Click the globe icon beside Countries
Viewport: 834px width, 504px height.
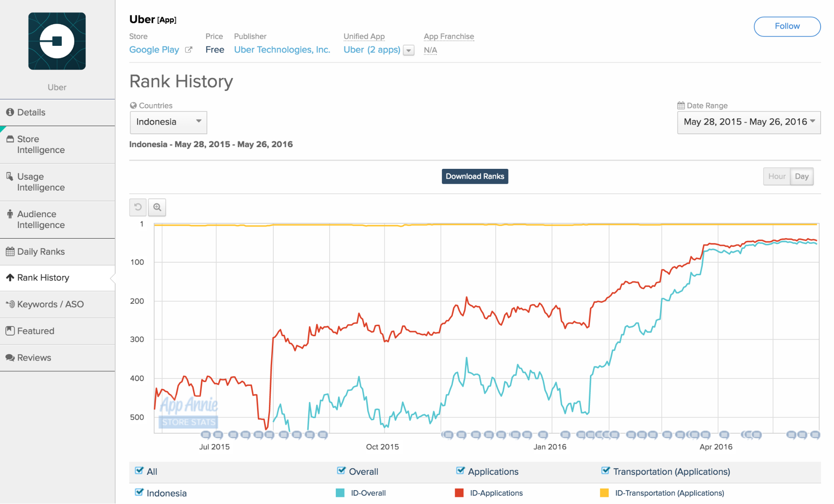[133, 105]
